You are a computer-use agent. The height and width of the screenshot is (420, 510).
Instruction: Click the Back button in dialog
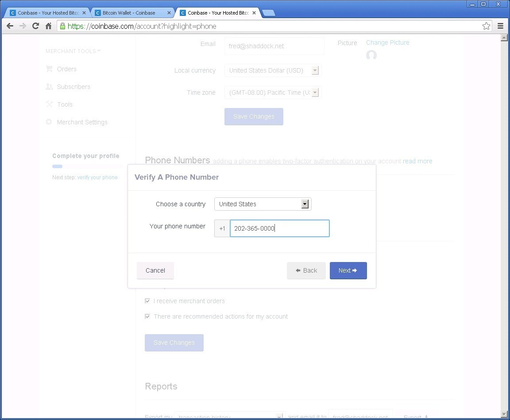point(306,270)
